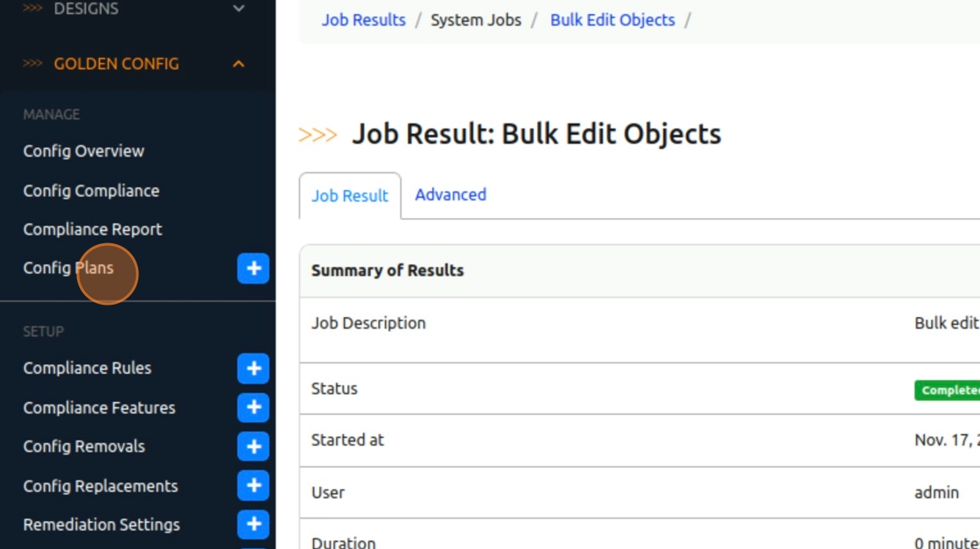
Task: Open Config Overview in sidebar
Action: click(84, 151)
